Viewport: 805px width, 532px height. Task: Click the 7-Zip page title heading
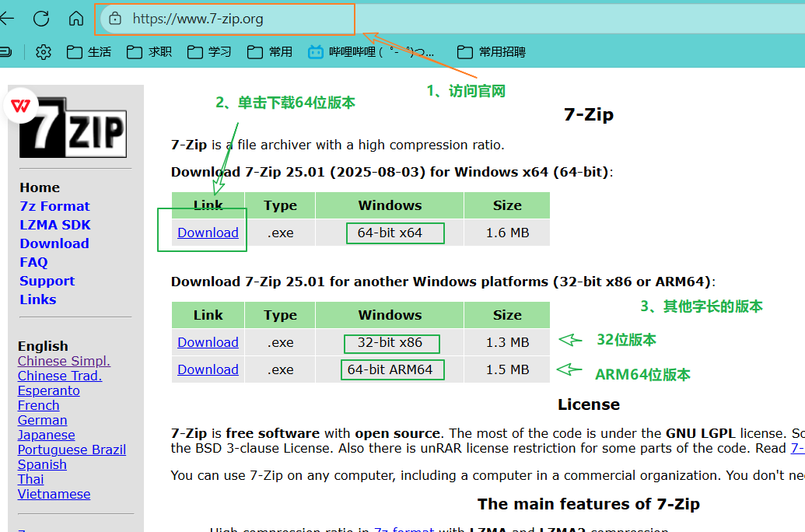point(588,114)
